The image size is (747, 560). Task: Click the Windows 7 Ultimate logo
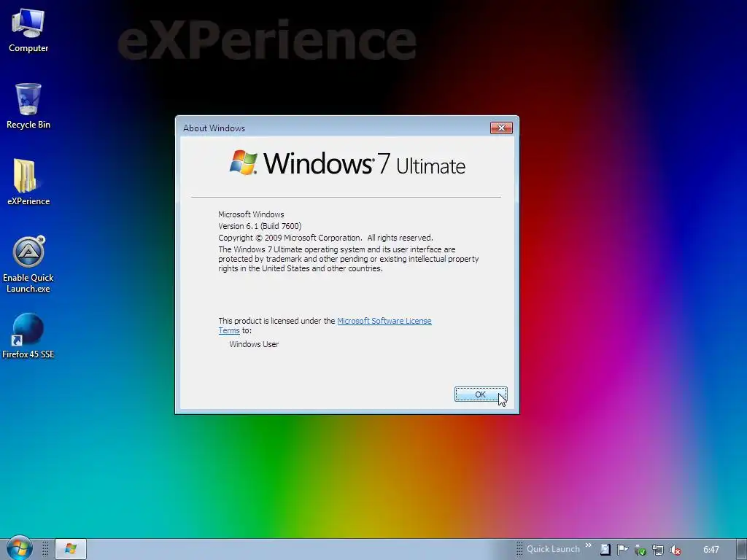[347, 163]
